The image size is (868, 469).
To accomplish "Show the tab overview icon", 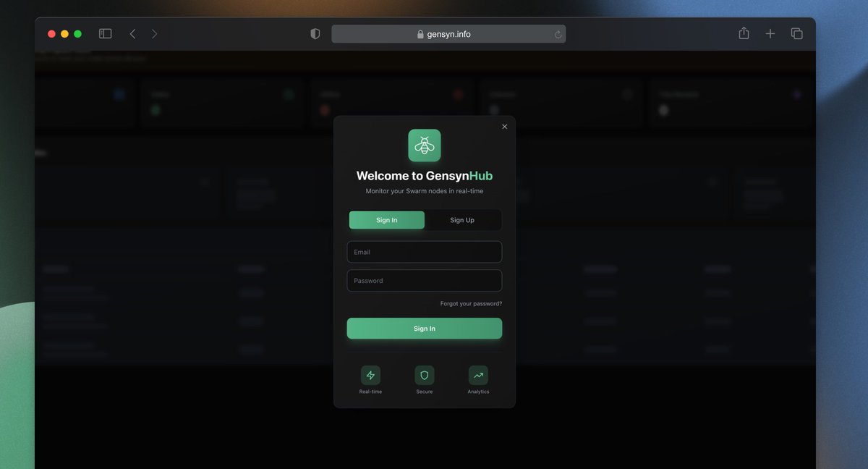I will point(797,34).
